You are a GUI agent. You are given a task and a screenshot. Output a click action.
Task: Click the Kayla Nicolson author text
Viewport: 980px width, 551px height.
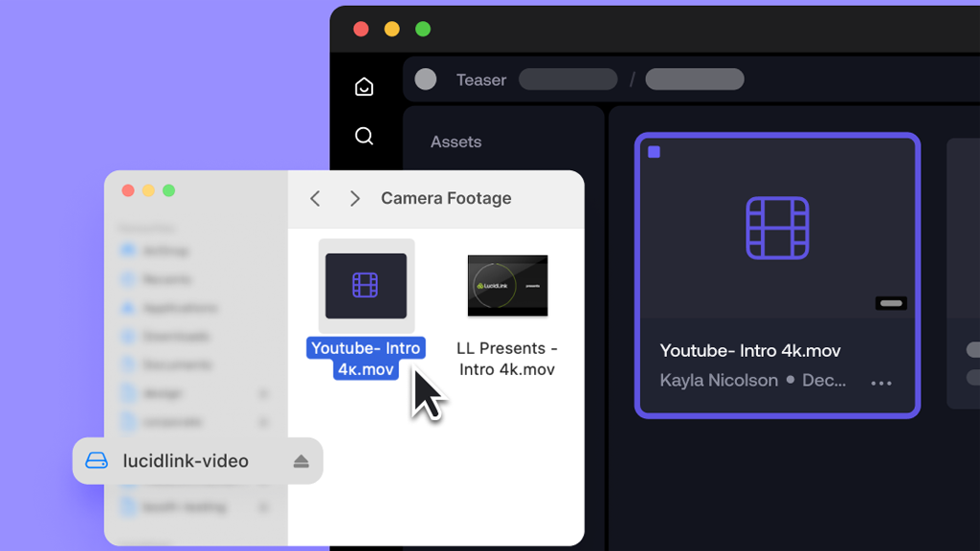[719, 380]
